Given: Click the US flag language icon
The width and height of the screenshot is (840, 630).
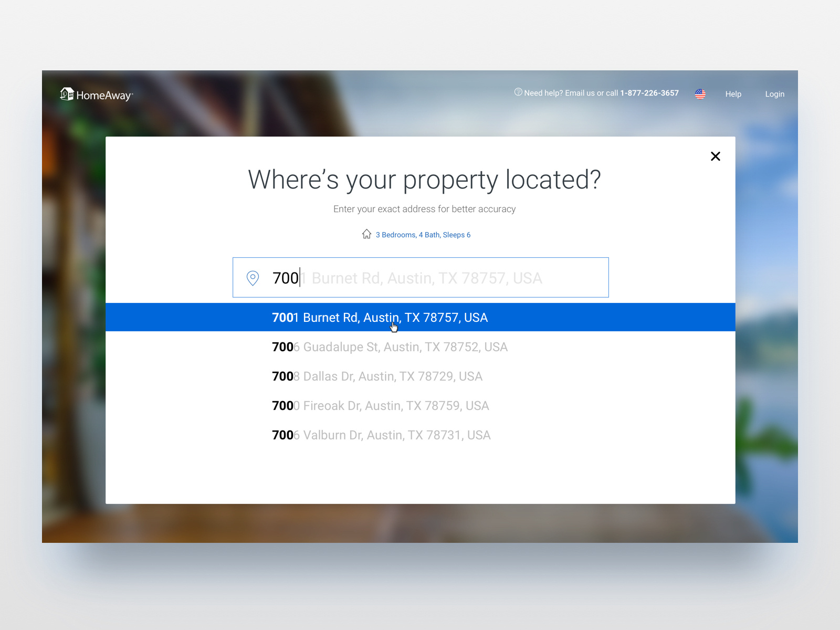Looking at the screenshot, I should (x=700, y=93).
